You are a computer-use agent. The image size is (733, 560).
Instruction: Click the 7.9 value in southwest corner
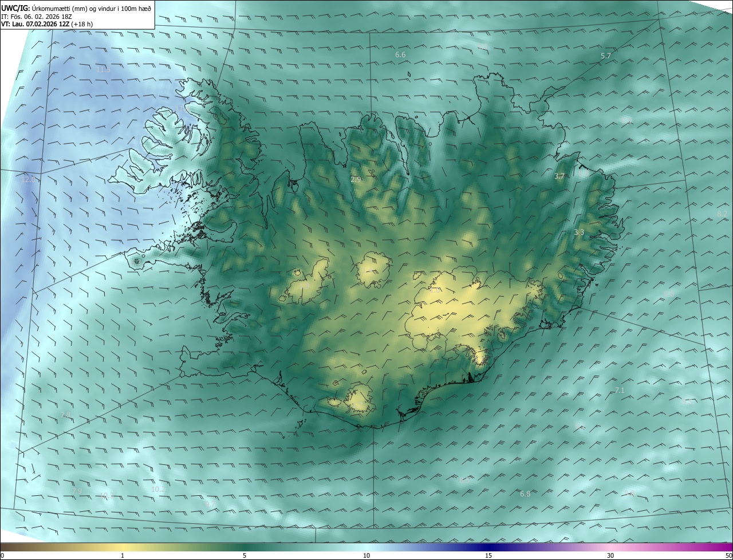tap(77, 491)
